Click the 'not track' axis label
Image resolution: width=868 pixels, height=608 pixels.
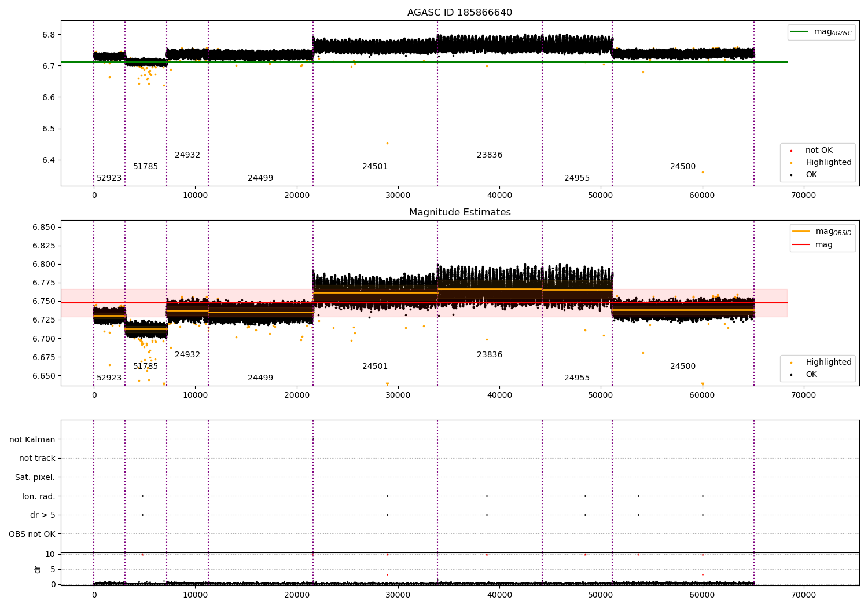(37, 458)
